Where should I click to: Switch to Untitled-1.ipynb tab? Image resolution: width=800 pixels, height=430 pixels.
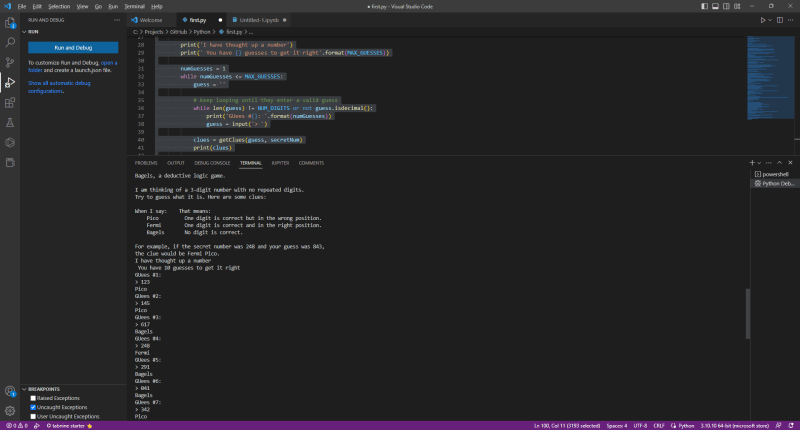pos(259,20)
